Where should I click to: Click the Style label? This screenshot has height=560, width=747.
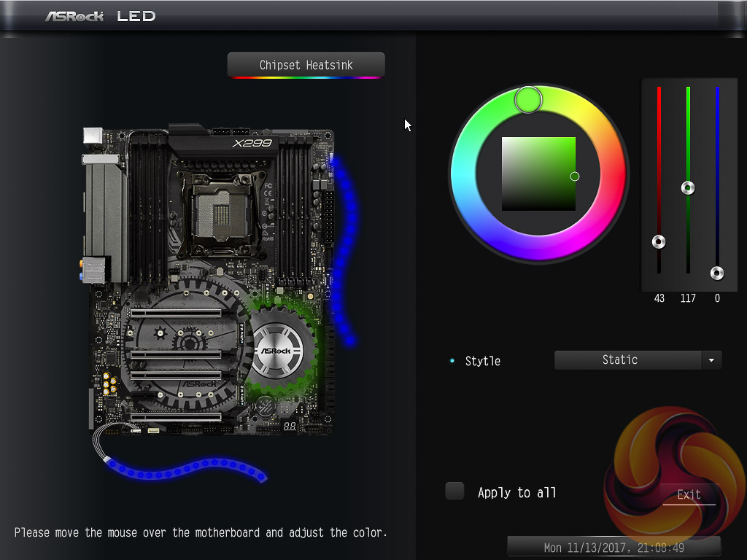pyautogui.click(x=483, y=361)
